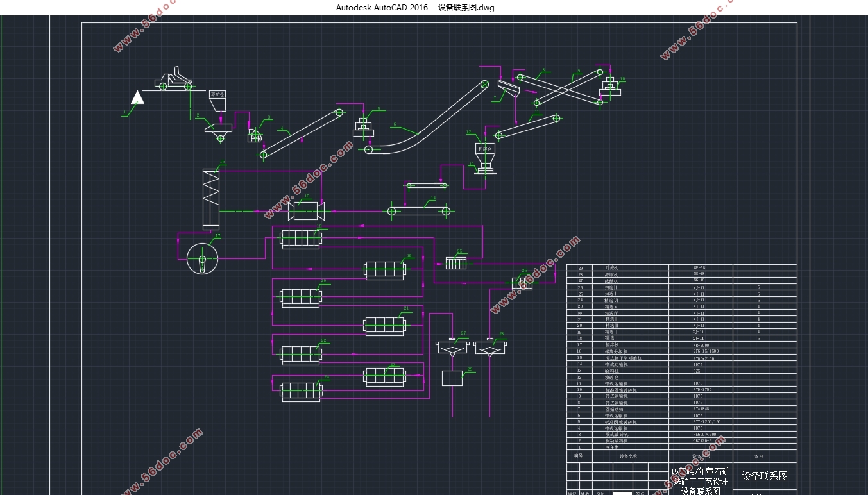Screen dimensions: 868x495
Task: Click the ball mill symbol labeled 15
Action: 307,210
